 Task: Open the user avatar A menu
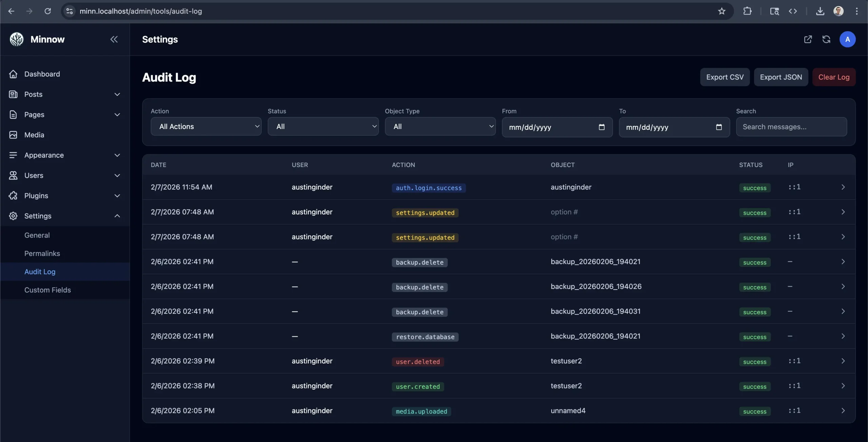(x=847, y=39)
